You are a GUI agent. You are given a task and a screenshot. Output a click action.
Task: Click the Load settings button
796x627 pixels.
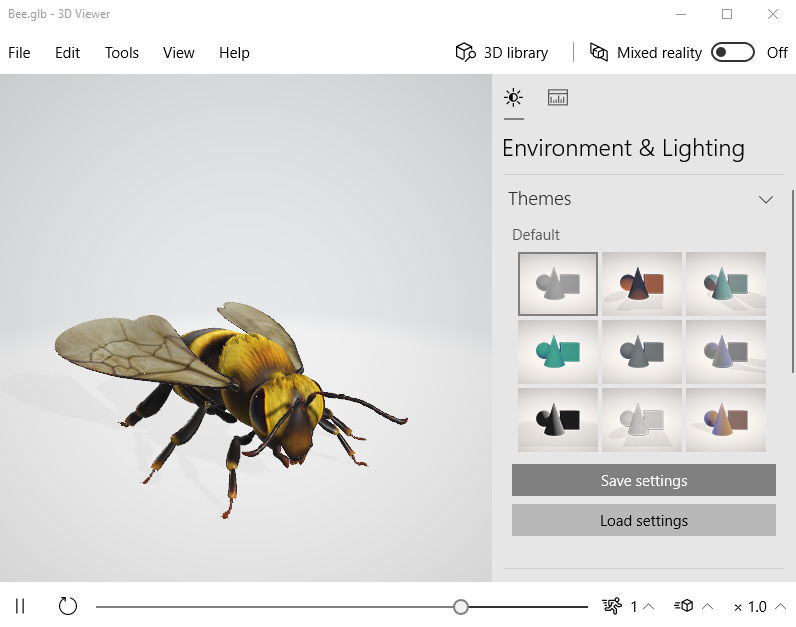643,520
